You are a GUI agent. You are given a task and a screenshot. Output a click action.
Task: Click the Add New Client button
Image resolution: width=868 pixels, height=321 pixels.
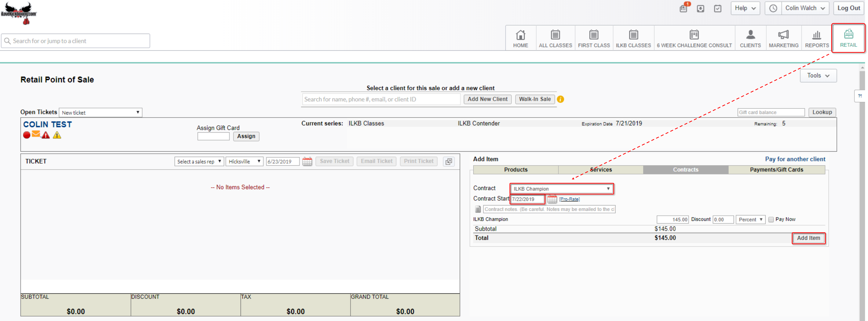[x=487, y=99]
